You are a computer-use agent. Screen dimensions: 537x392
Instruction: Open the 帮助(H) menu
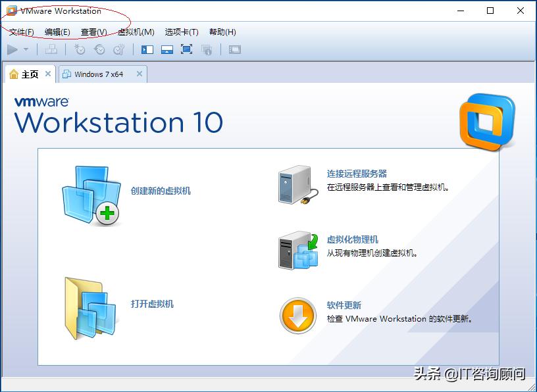221,32
